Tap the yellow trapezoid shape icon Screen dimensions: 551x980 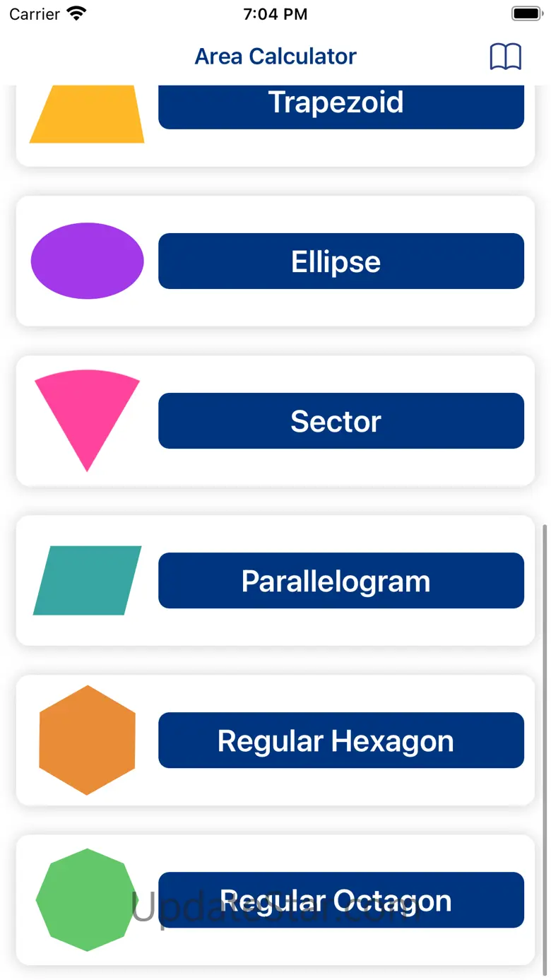[87, 115]
